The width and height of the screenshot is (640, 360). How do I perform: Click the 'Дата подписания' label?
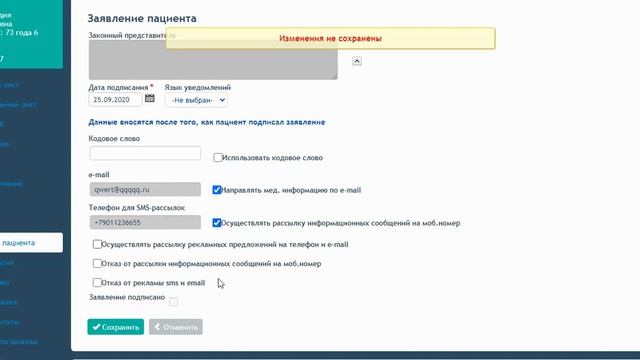click(x=118, y=87)
